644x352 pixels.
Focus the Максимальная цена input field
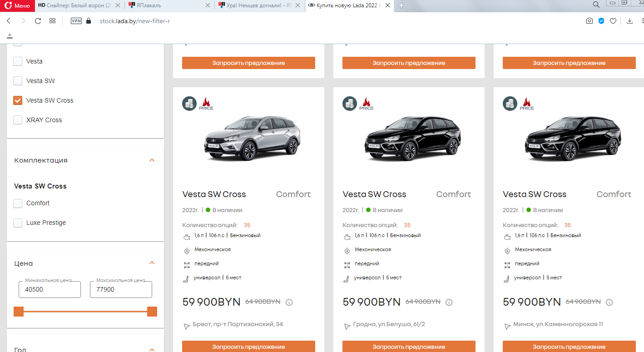(x=121, y=289)
